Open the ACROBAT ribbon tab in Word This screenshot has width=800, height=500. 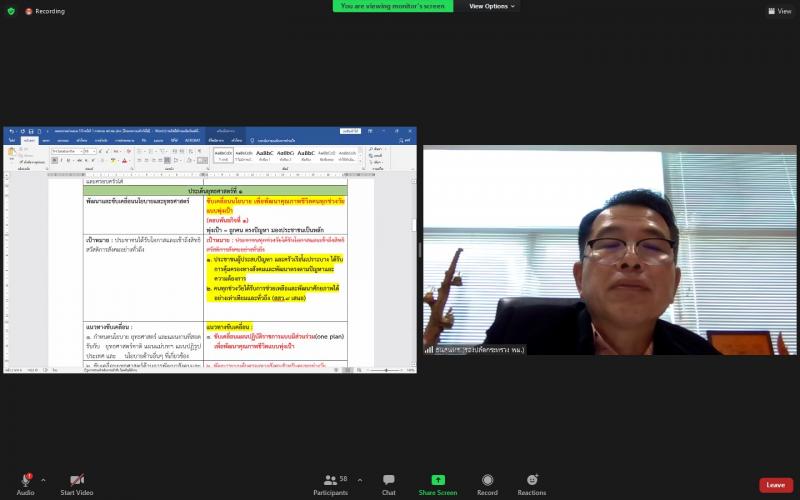click(192, 140)
